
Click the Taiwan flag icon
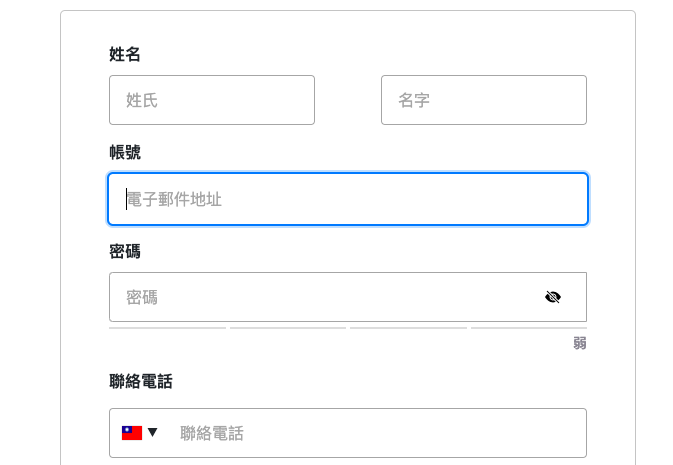coord(132,433)
